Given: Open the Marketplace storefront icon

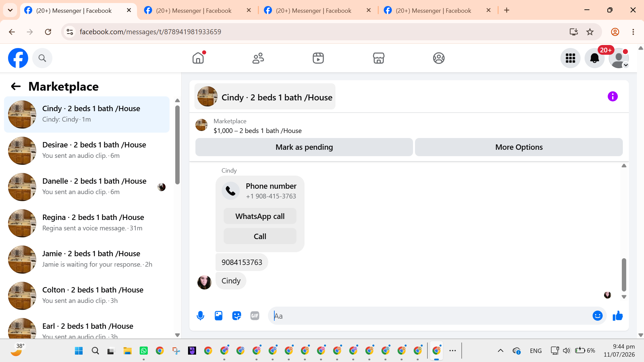Looking at the screenshot, I should pos(378,58).
